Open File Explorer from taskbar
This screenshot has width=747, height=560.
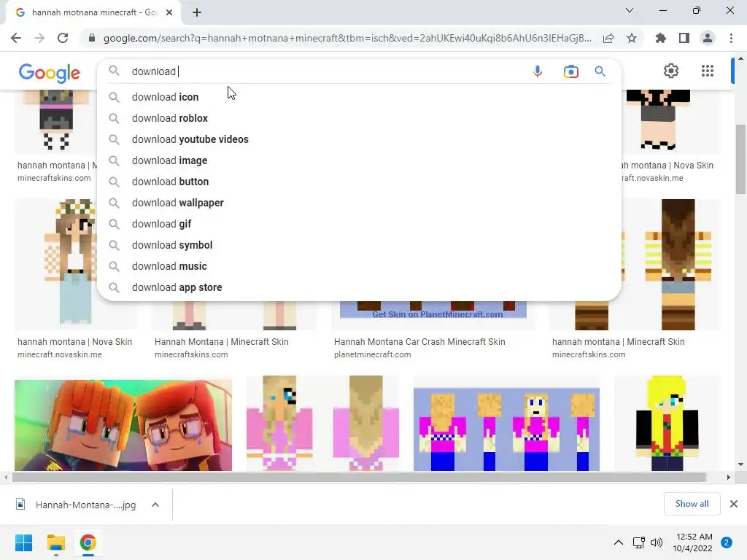pyautogui.click(x=55, y=542)
